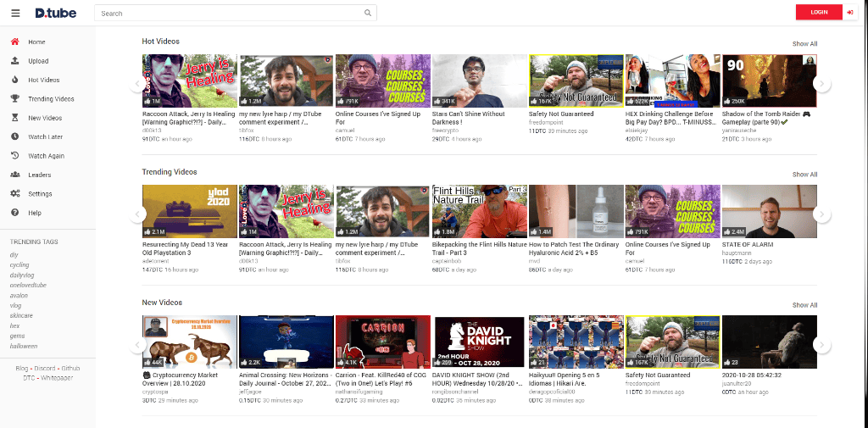Open Watch Later sidebar item

pos(47,136)
